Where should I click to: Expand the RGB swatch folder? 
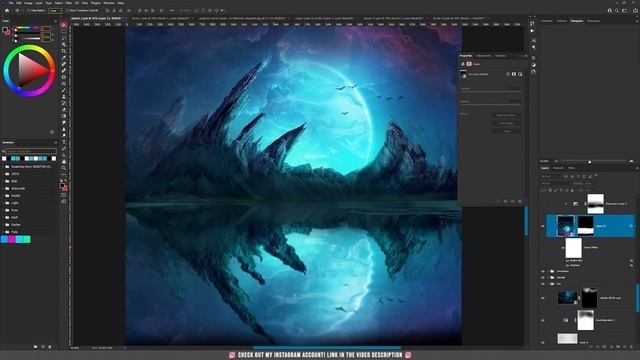3,181
